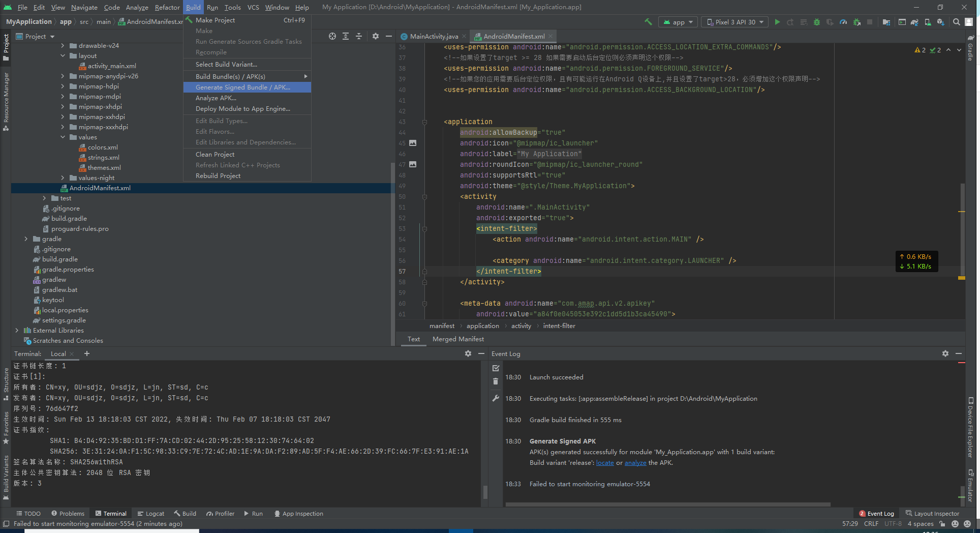
Task: Toggle the Build Variants side panel
Action: 6,477
